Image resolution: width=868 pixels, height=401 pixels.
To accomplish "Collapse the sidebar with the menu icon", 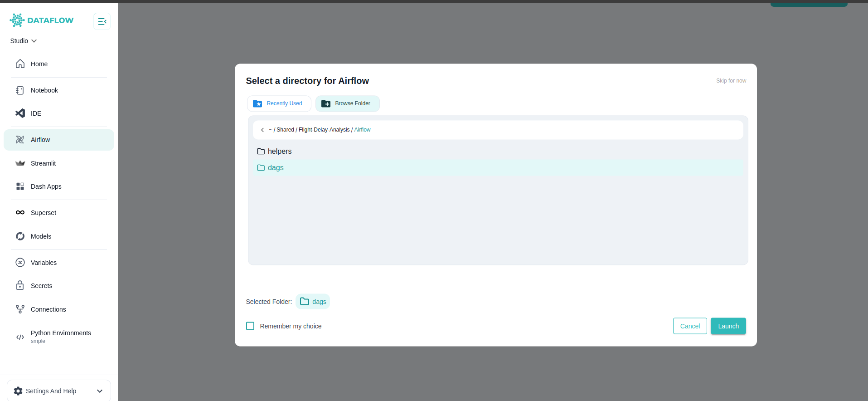I will click(x=102, y=21).
